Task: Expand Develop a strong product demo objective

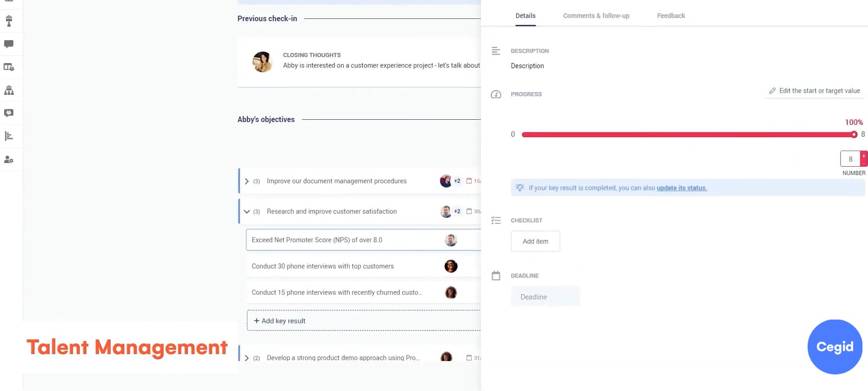Action: tap(246, 358)
